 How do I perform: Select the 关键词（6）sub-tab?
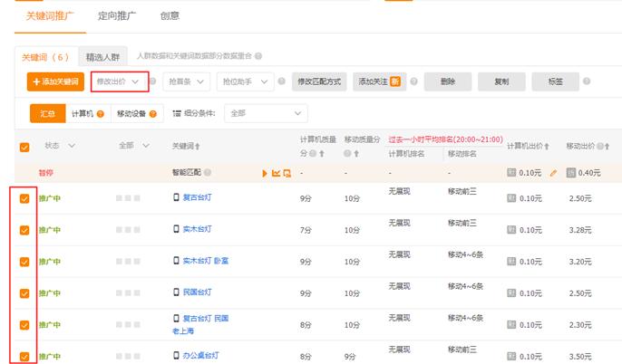click(46, 57)
